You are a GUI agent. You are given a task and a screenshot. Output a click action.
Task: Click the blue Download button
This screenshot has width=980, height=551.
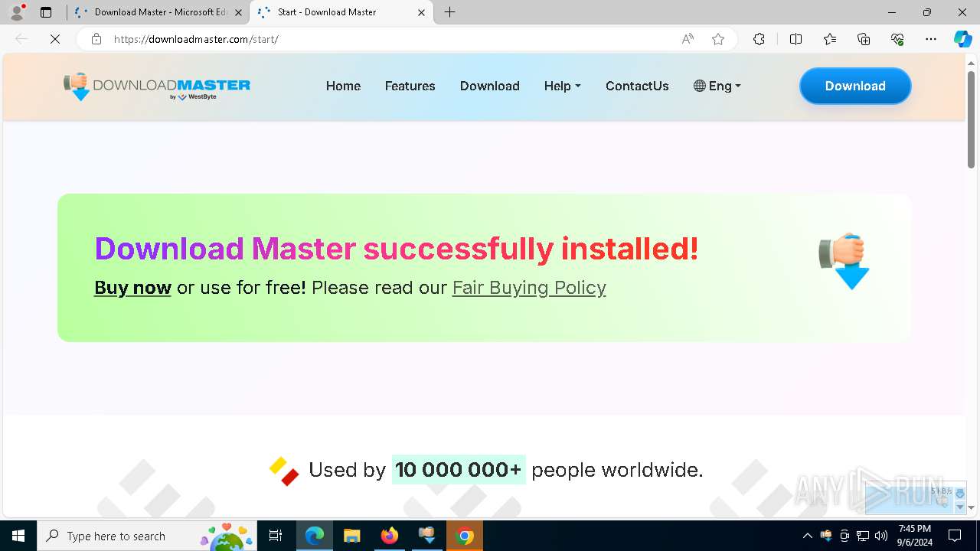[x=855, y=86]
